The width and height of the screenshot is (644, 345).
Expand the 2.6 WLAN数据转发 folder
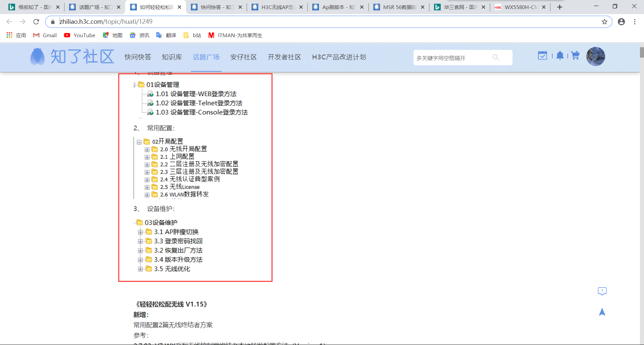(147, 195)
